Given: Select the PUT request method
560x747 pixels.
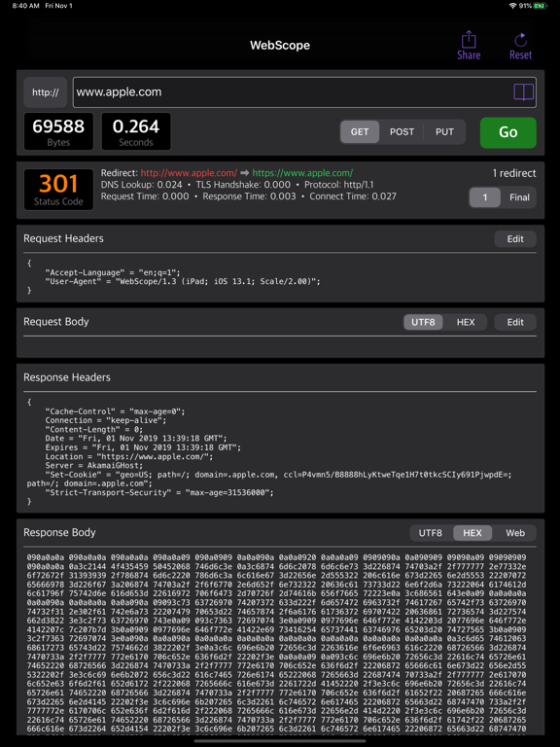Looking at the screenshot, I should click(444, 132).
